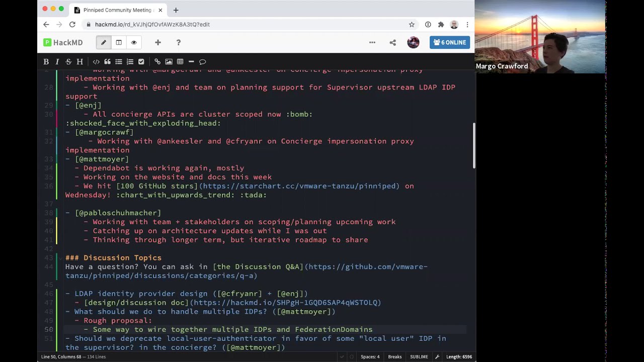644x362 pixels.
Task: Open the three-dots more options menu
Action: [x=372, y=43]
